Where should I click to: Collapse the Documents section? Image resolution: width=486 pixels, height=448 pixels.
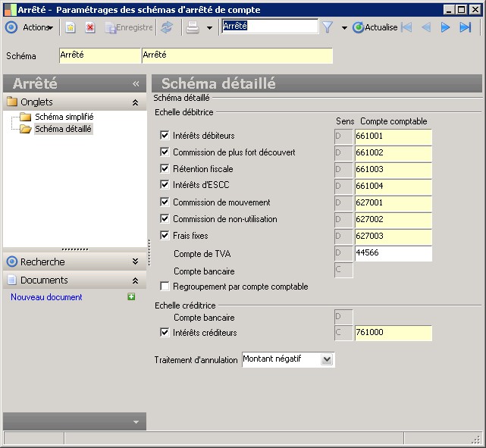(x=135, y=280)
